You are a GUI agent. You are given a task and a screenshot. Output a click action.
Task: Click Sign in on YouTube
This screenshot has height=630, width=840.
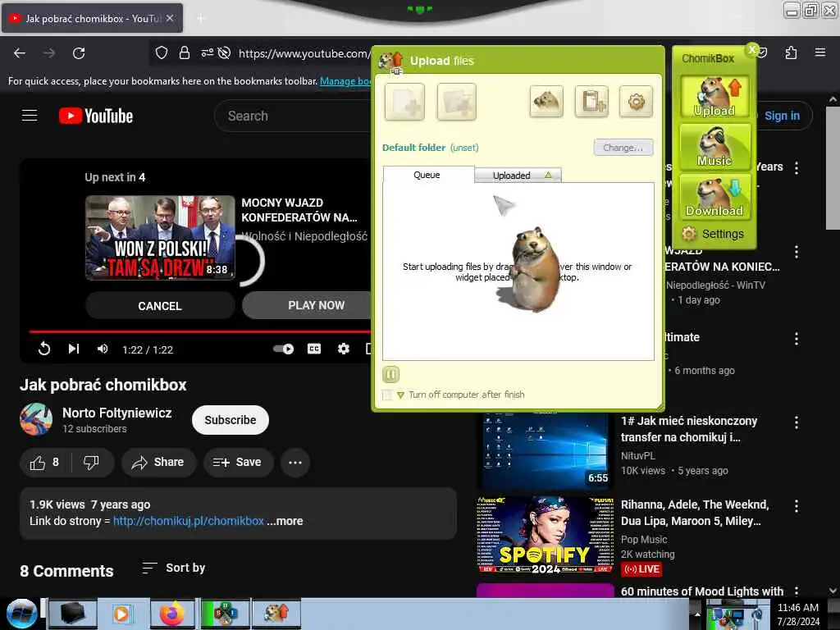(x=782, y=116)
